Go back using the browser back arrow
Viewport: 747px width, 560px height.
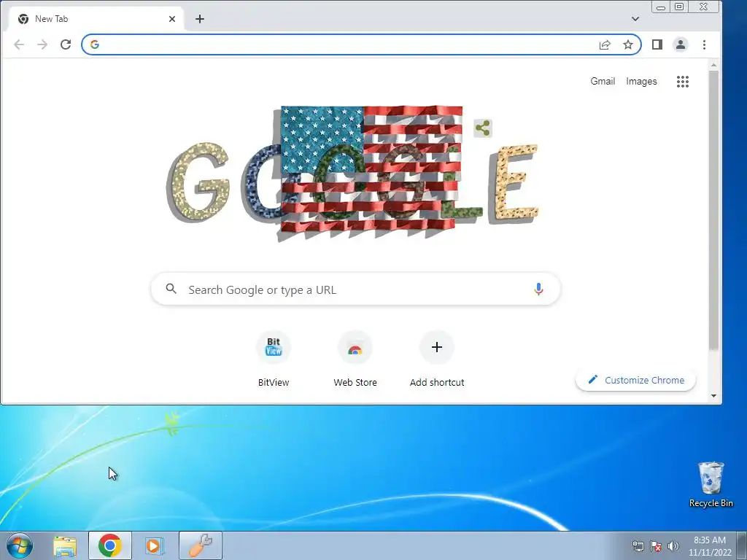(19, 44)
